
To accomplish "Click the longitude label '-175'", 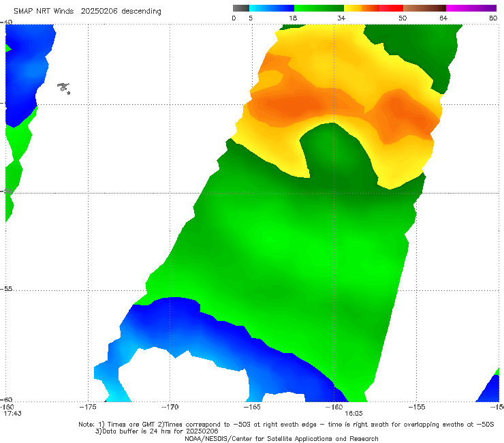I will coord(88,407).
